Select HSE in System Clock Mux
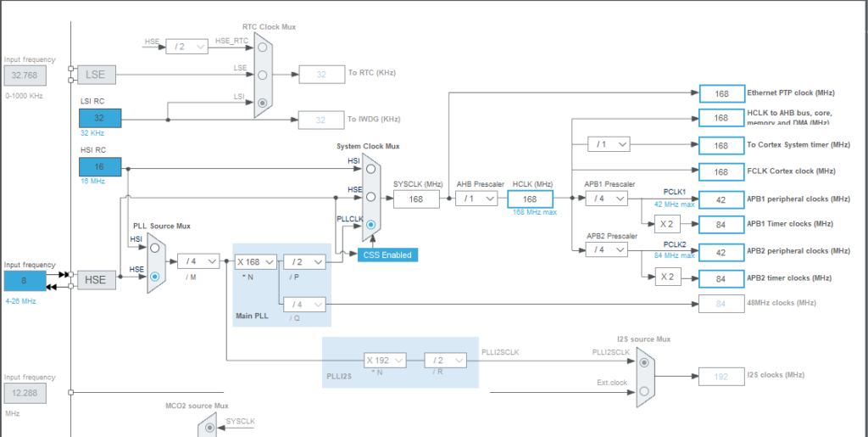This screenshot has width=868, height=437. [370, 198]
